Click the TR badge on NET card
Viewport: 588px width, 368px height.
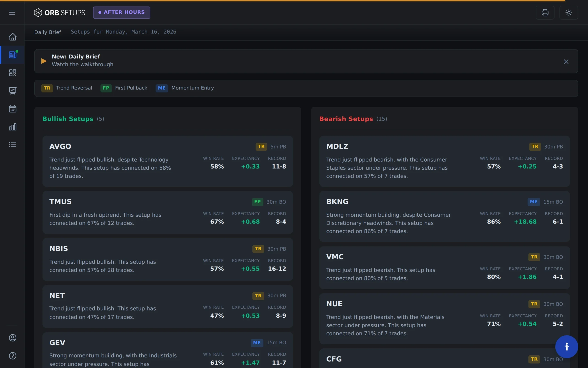258,296
